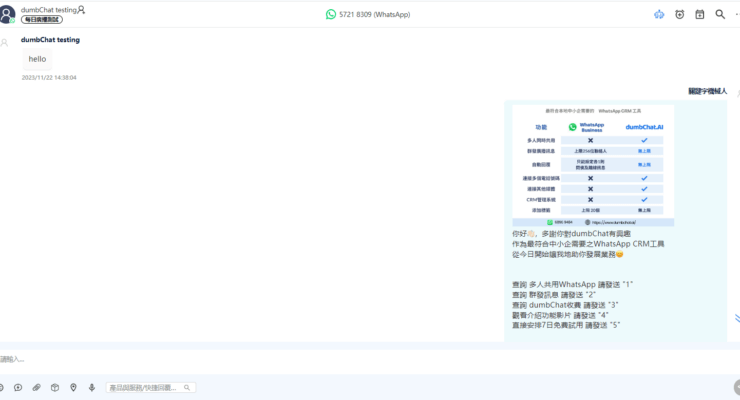The image size is (740, 400).
Task: Open the comparison table image thumbnail
Action: pyautogui.click(x=593, y=166)
